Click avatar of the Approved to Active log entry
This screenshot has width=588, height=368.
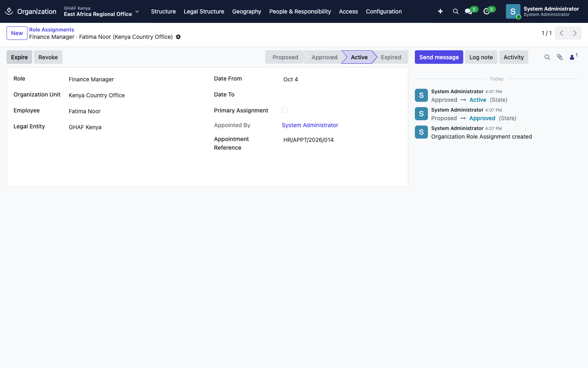[421, 95]
